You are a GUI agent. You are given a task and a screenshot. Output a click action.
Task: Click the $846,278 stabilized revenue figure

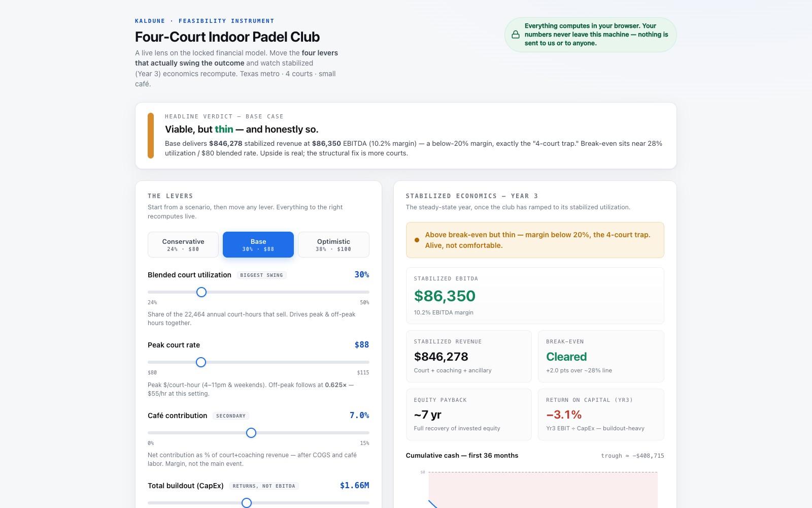[x=441, y=357]
